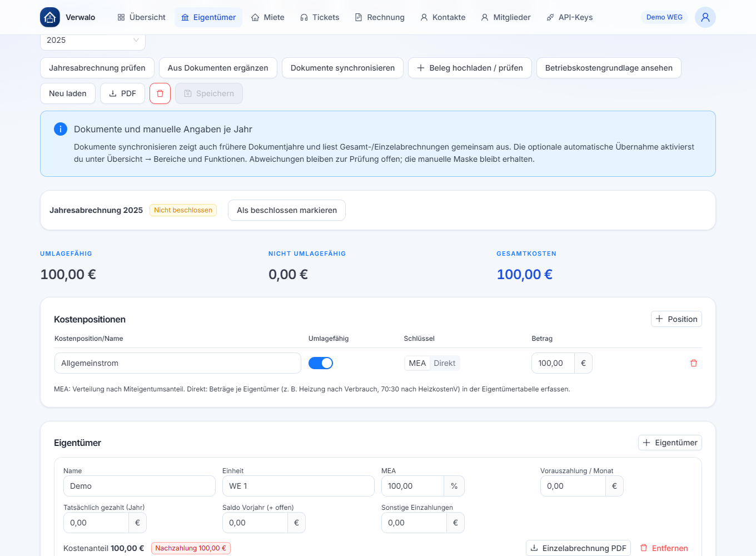Screen dimensions: 756x556
Task: Mark as beschlossen
Action: tap(287, 210)
